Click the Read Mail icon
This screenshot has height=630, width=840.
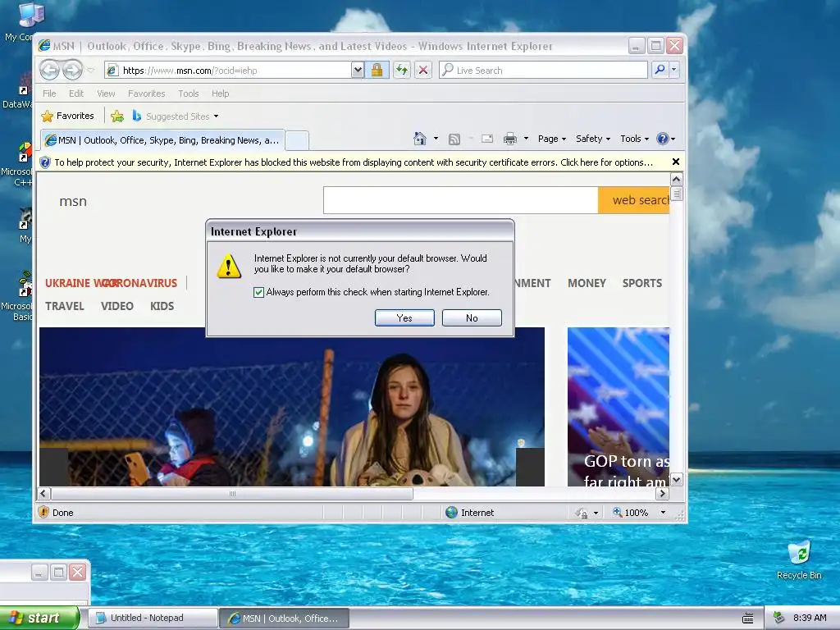pos(487,139)
